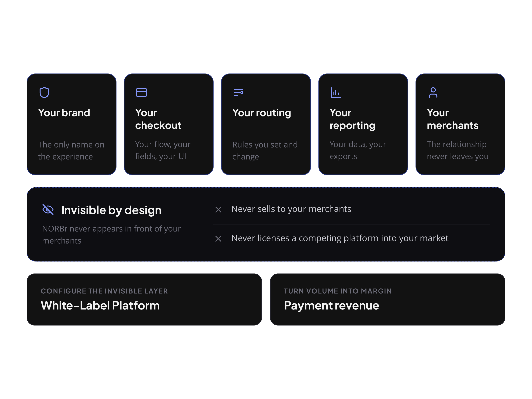Click the Never licenses a competing platform line

(340, 238)
